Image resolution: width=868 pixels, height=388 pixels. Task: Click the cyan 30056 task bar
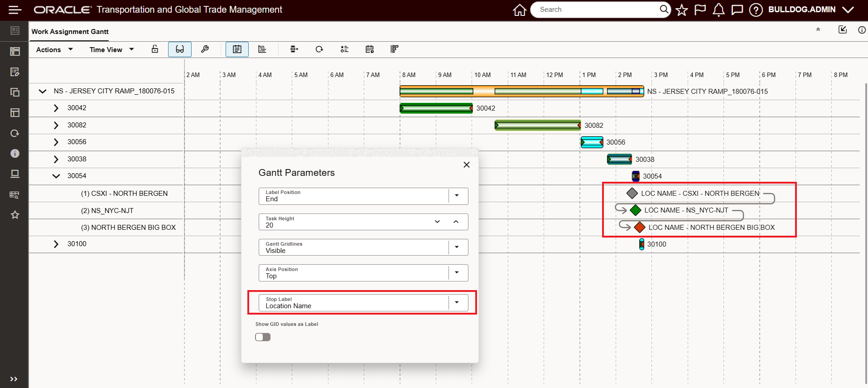592,142
